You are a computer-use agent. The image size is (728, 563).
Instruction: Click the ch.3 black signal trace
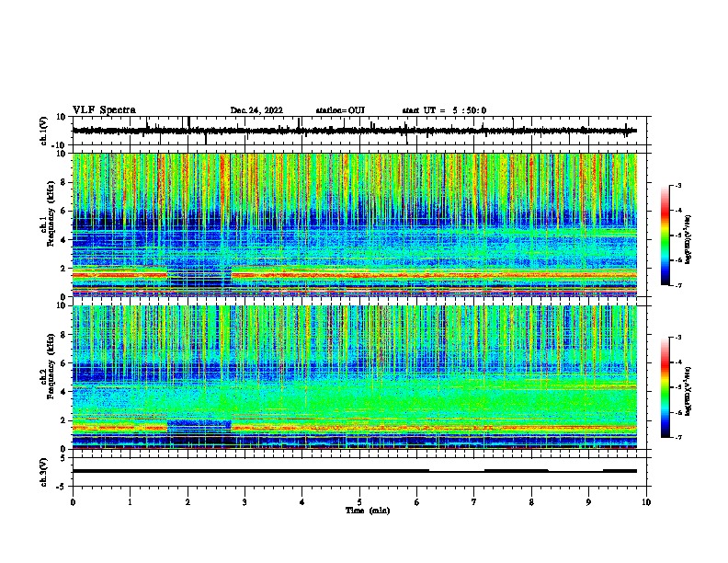click(x=354, y=471)
